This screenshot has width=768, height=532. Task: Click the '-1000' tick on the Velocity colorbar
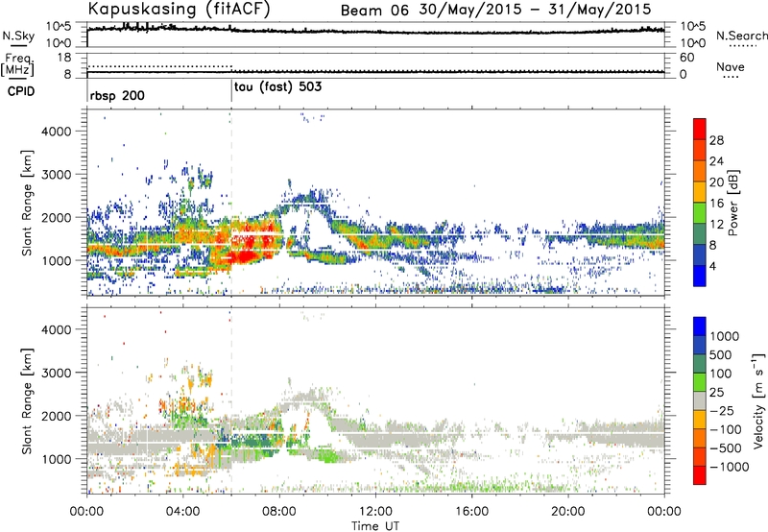[x=729, y=467]
